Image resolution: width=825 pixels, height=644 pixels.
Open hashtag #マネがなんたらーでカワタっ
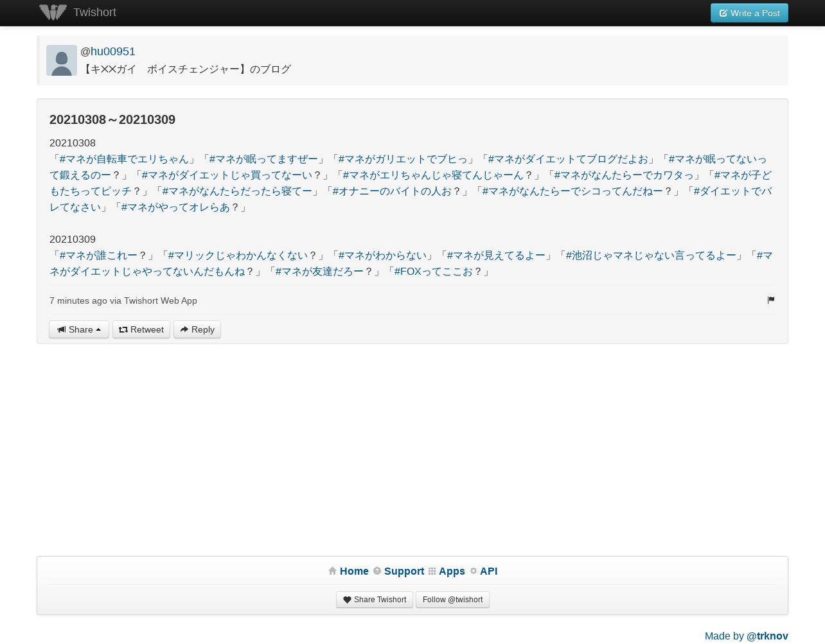tap(624, 175)
